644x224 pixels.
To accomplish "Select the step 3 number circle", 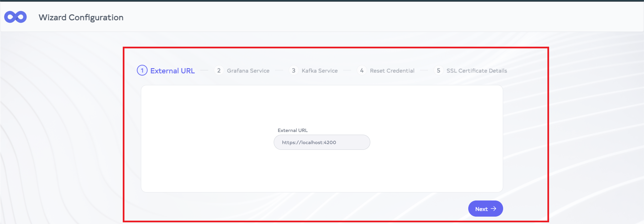I will [293, 71].
